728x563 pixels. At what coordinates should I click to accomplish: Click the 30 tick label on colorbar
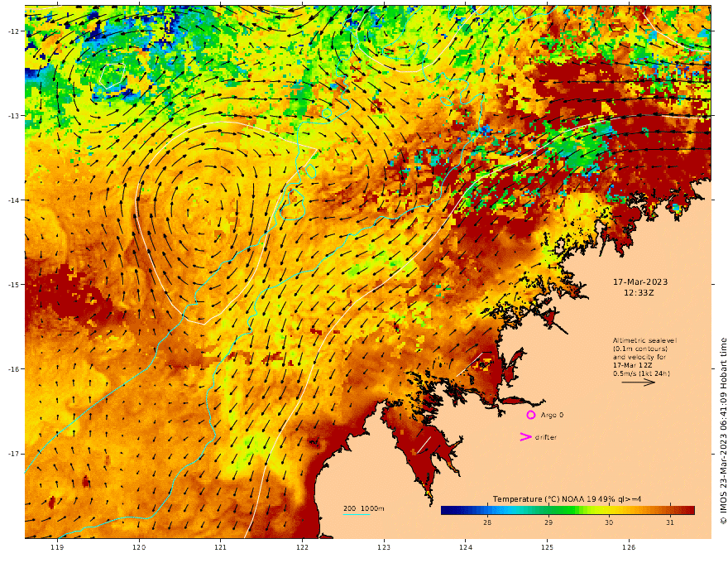coord(609,522)
